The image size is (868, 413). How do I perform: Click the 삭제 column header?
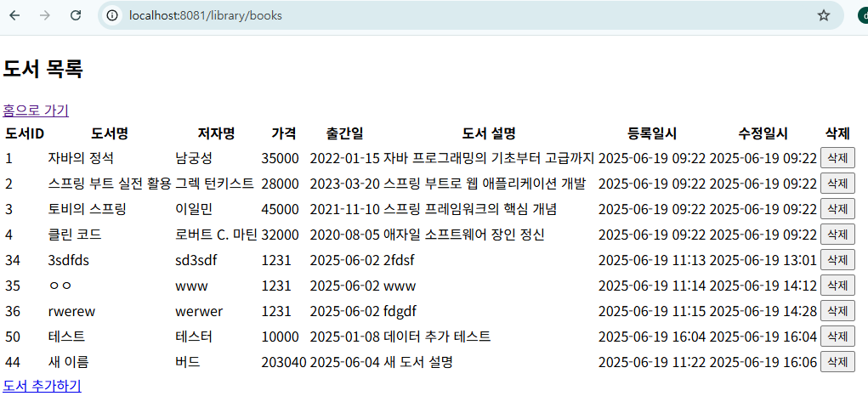pyautogui.click(x=837, y=133)
